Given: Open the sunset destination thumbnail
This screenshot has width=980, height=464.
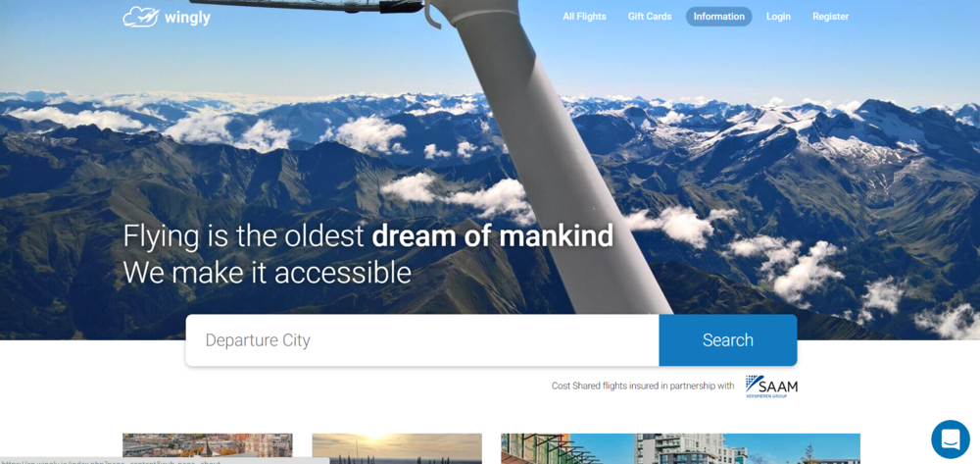Looking at the screenshot, I should [x=397, y=448].
